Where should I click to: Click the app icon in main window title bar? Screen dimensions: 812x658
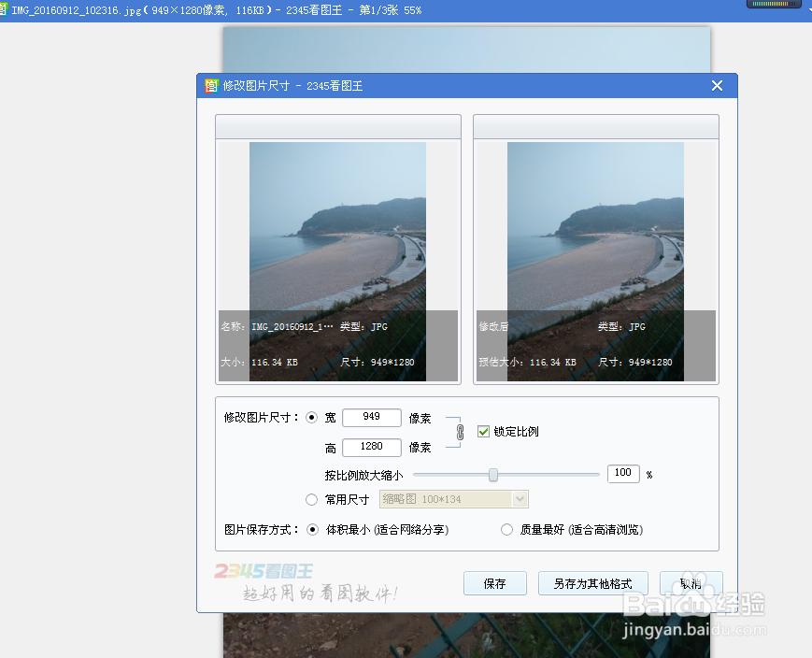[x=3, y=9]
